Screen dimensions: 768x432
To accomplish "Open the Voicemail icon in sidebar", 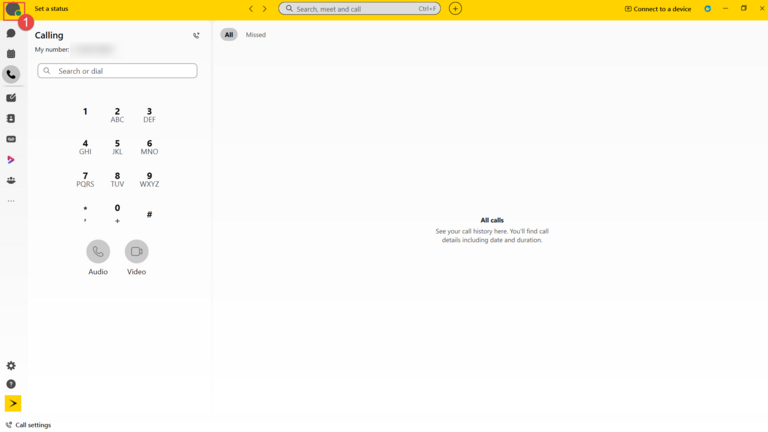I will [x=11, y=139].
